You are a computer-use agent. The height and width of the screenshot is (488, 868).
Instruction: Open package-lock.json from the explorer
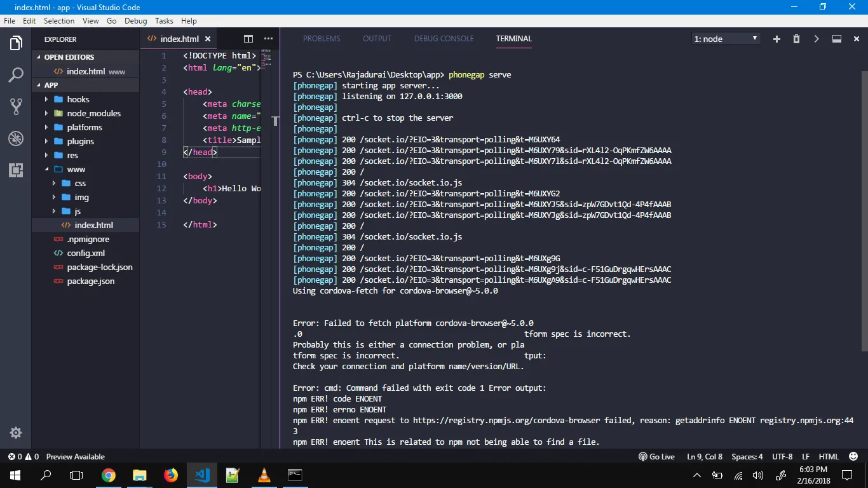point(86,267)
